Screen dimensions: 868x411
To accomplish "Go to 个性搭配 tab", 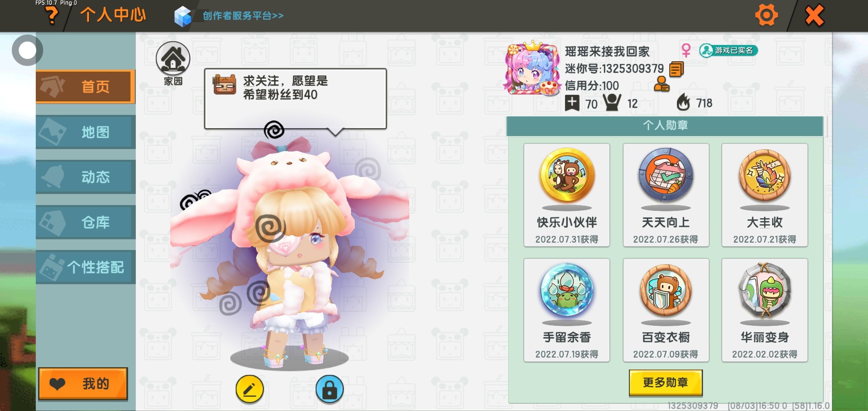I will 85,267.
